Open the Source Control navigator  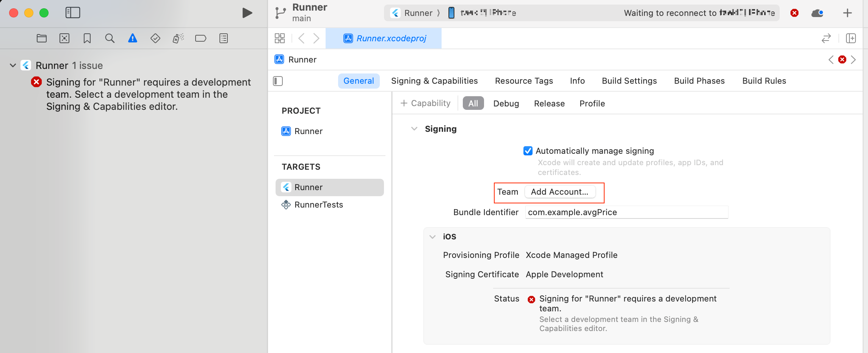point(64,38)
